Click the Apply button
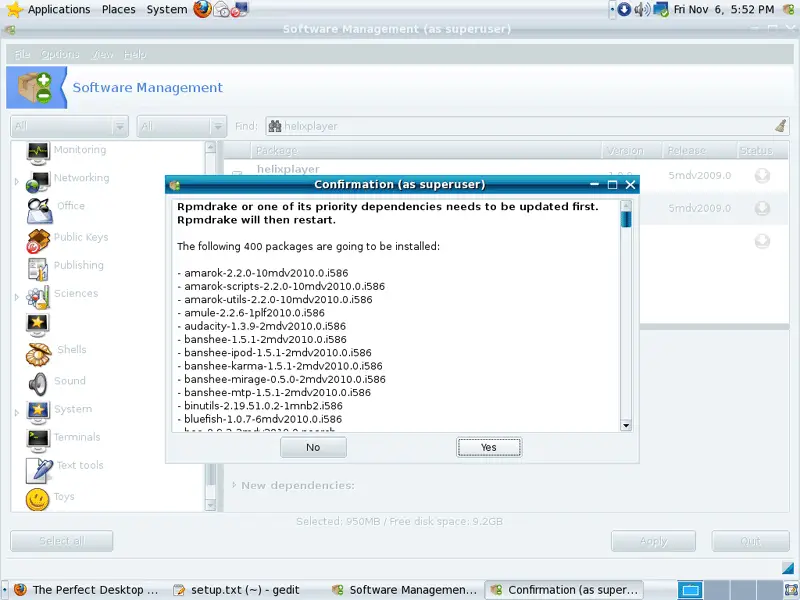Image resolution: width=800 pixels, height=600 pixels. click(654, 541)
